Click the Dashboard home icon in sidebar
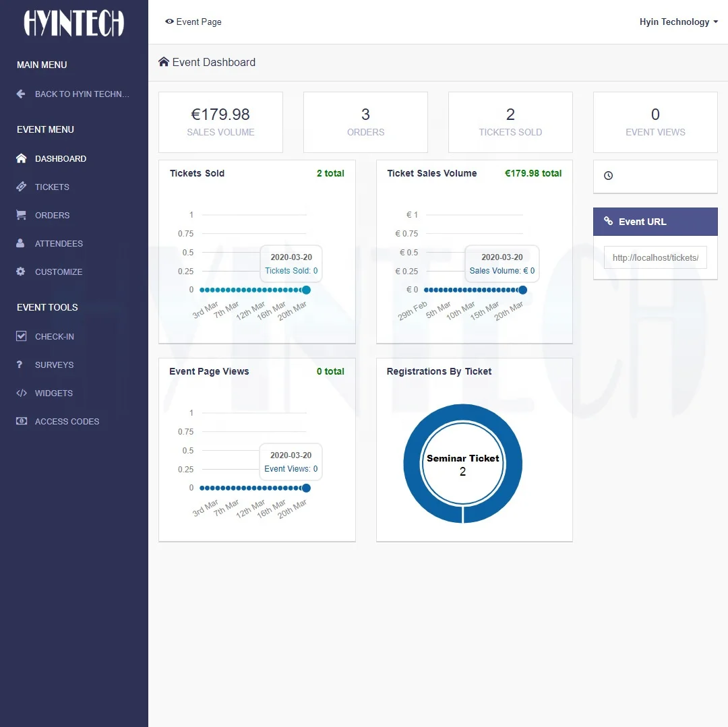Viewport: 728px width, 727px height. coord(21,158)
